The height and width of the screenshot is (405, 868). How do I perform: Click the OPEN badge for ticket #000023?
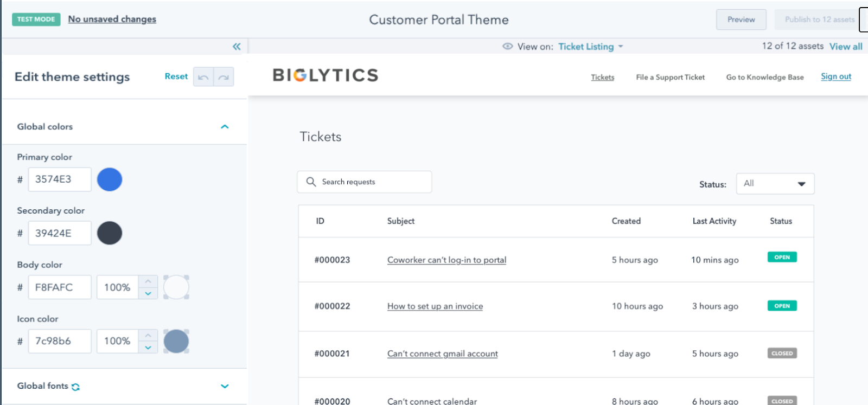pos(782,257)
